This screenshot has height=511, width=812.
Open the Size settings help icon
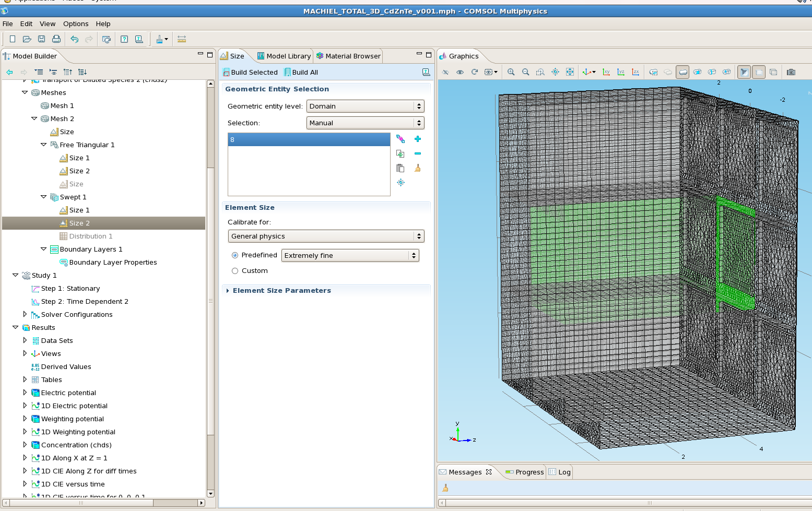(x=426, y=72)
